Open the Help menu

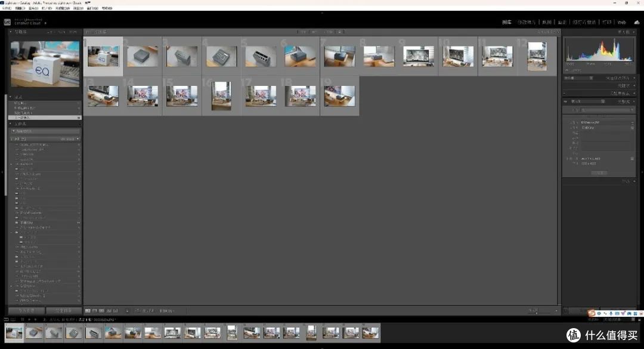coord(107,8)
